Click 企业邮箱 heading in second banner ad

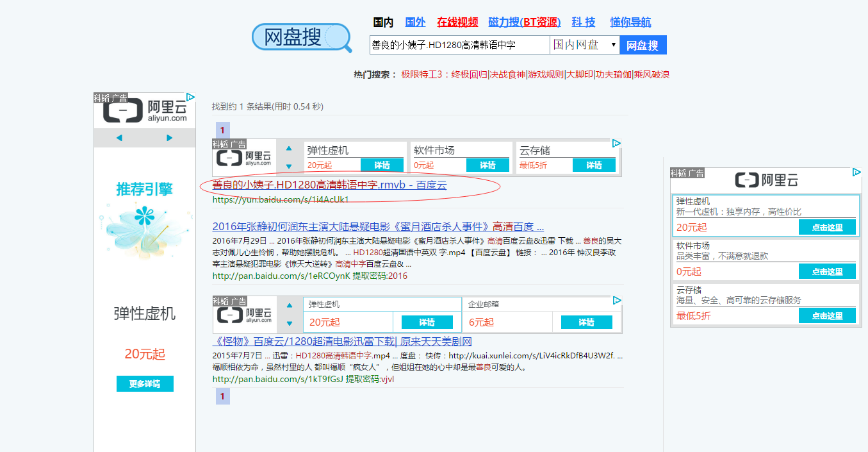(x=484, y=304)
